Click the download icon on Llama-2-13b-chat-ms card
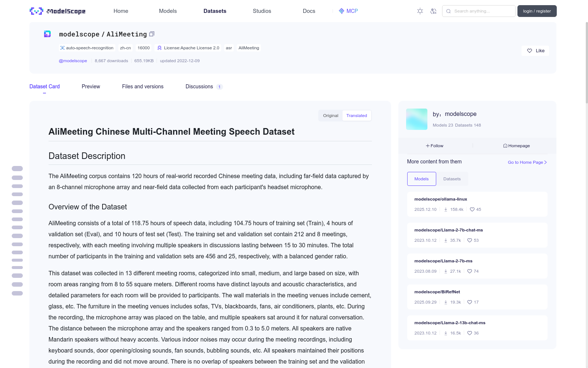 click(x=446, y=333)
